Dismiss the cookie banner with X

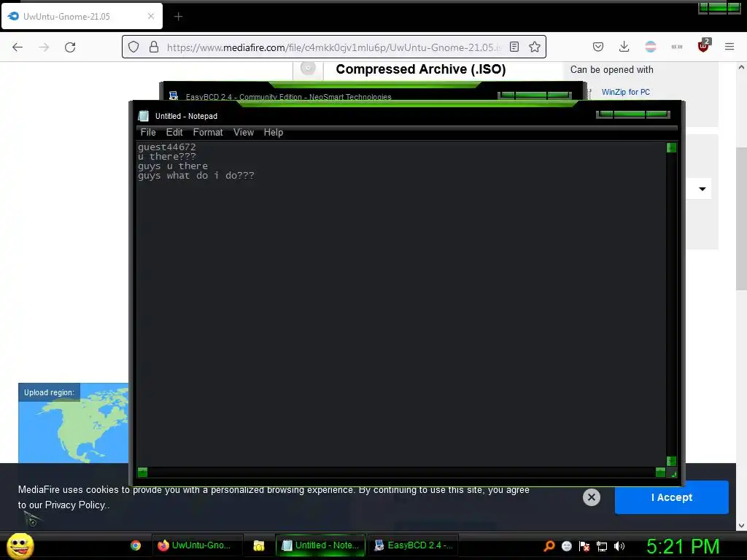pos(591,497)
